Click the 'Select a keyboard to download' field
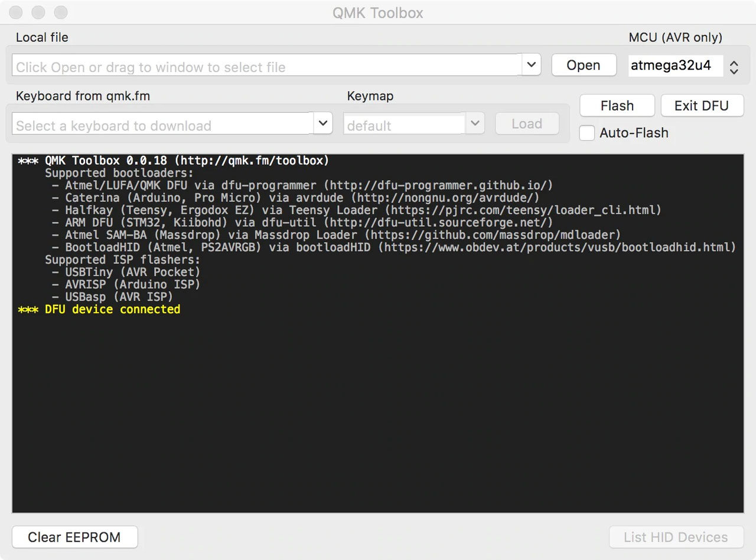This screenshot has width=756, height=560. (162, 125)
